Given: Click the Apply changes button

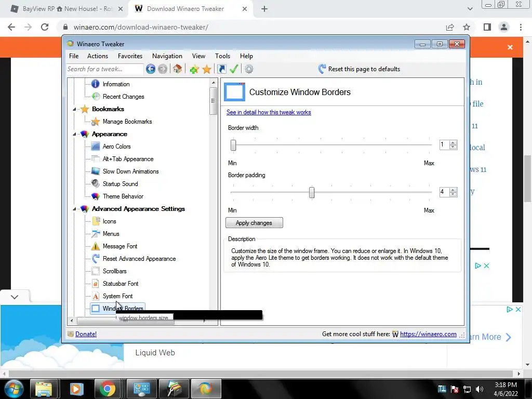Looking at the screenshot, I should [254, 223].
